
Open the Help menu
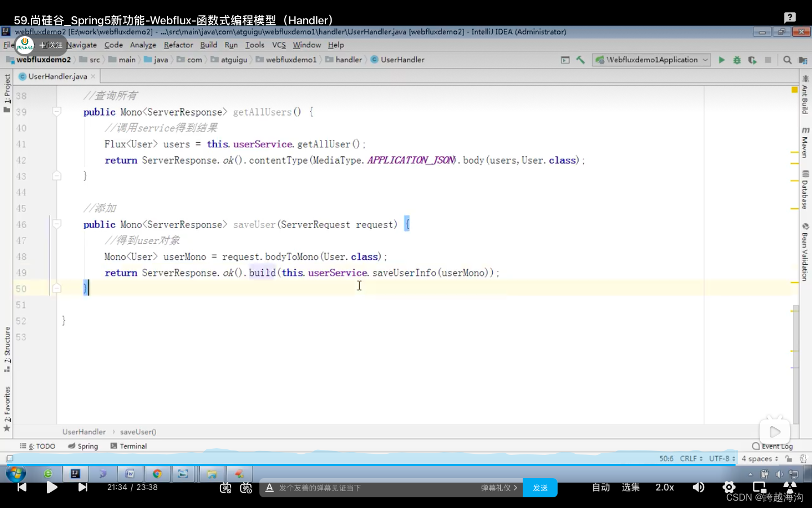(x=336, y=45)
